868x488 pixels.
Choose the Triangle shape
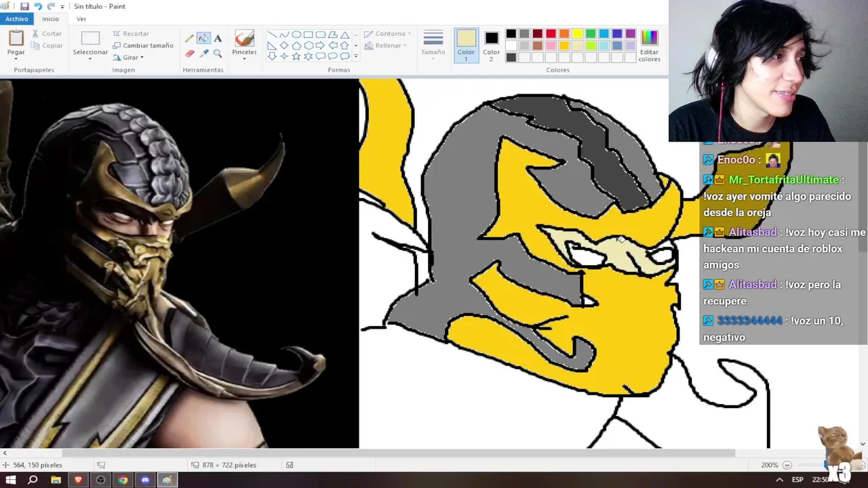345,35
